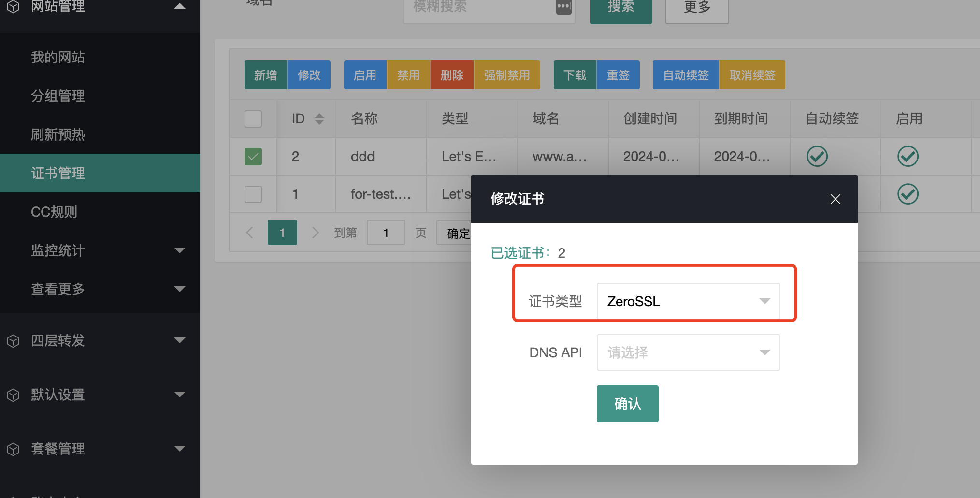
Task: Open the DNS API dropdown
Action: click(x=688, y=352)
